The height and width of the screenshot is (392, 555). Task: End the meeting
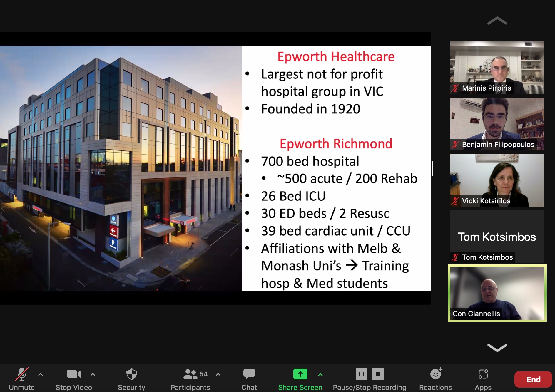pos(533,379)
